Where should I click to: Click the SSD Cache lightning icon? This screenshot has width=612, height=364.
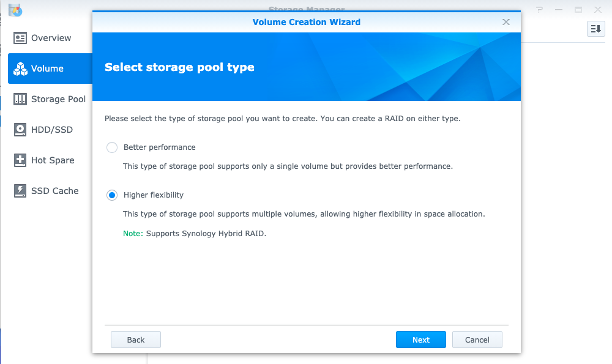point(20,191)
